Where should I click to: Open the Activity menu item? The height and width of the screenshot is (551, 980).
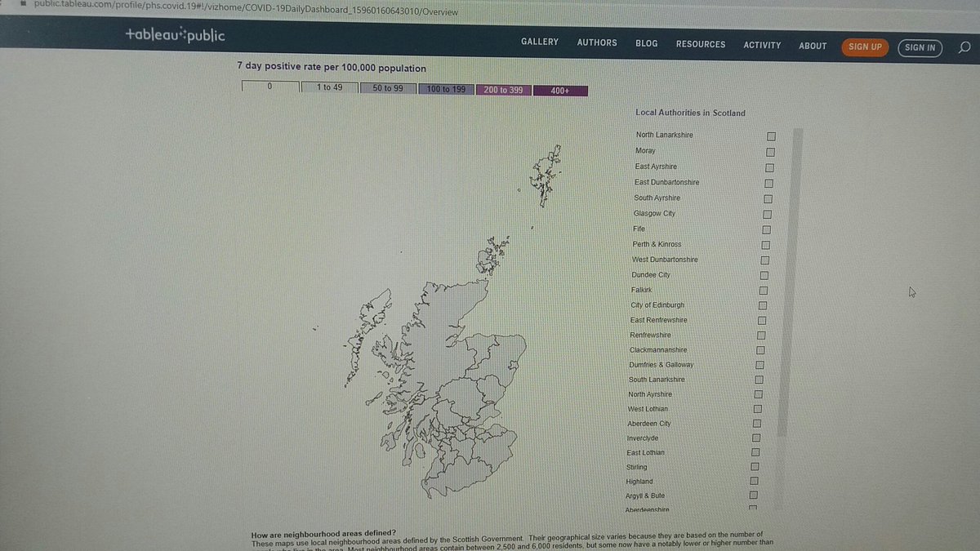click(762, 45)
